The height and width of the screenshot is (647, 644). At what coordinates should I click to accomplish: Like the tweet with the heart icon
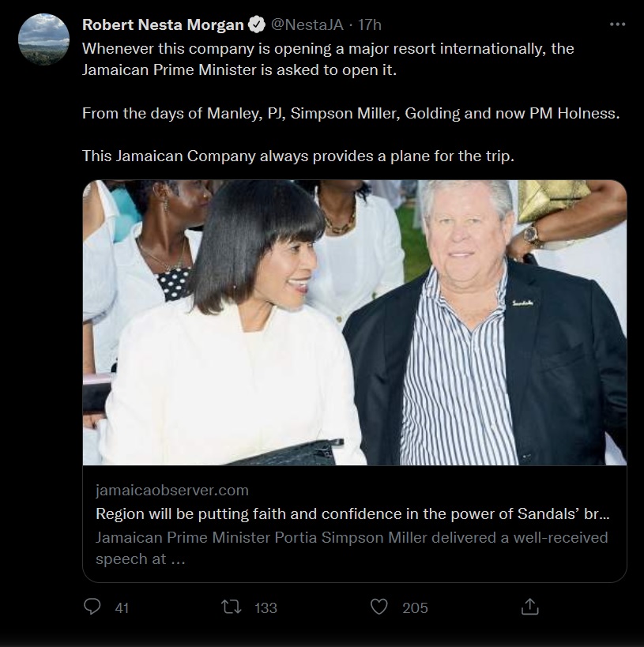pos(380,607)
